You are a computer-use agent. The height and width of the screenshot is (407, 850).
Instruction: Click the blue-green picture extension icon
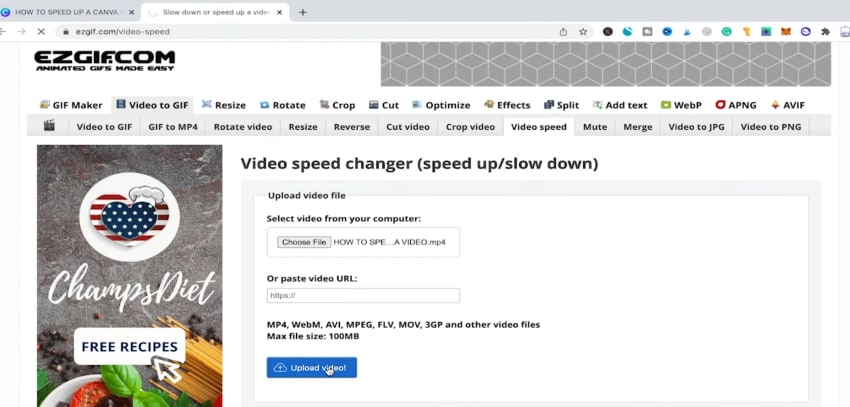coord(766,31)
